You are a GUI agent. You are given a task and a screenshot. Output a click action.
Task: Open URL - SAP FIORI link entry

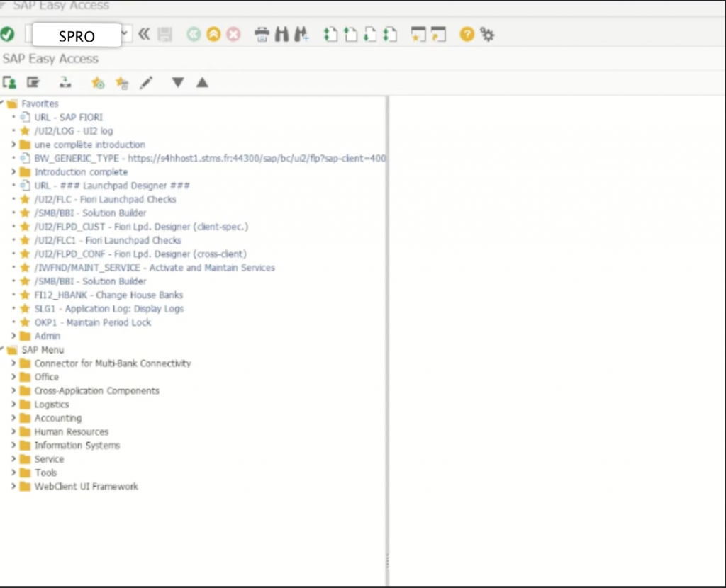coord(68,117)
